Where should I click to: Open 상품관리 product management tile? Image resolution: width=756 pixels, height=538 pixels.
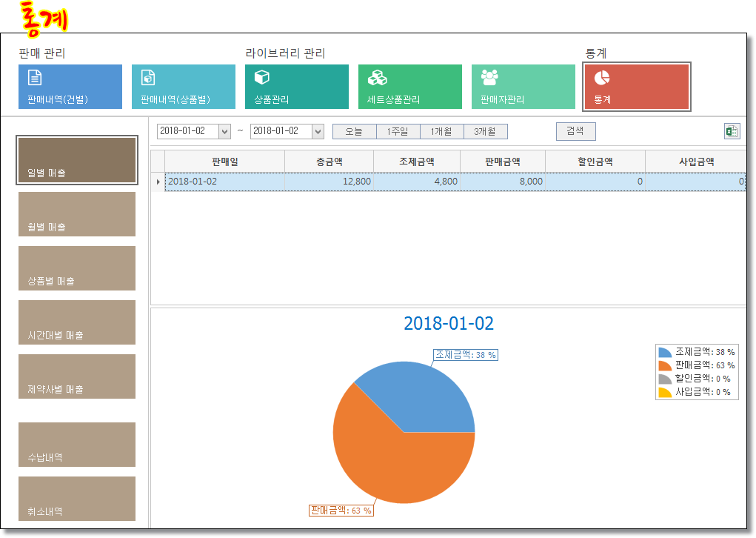pyautogui.click(x=296, y=87)
